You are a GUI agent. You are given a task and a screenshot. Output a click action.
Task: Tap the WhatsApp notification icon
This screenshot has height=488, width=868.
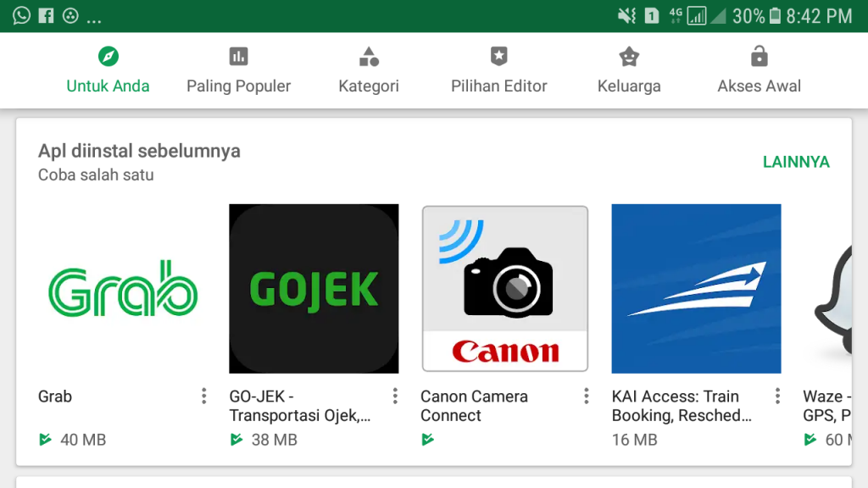click(21, 15)
